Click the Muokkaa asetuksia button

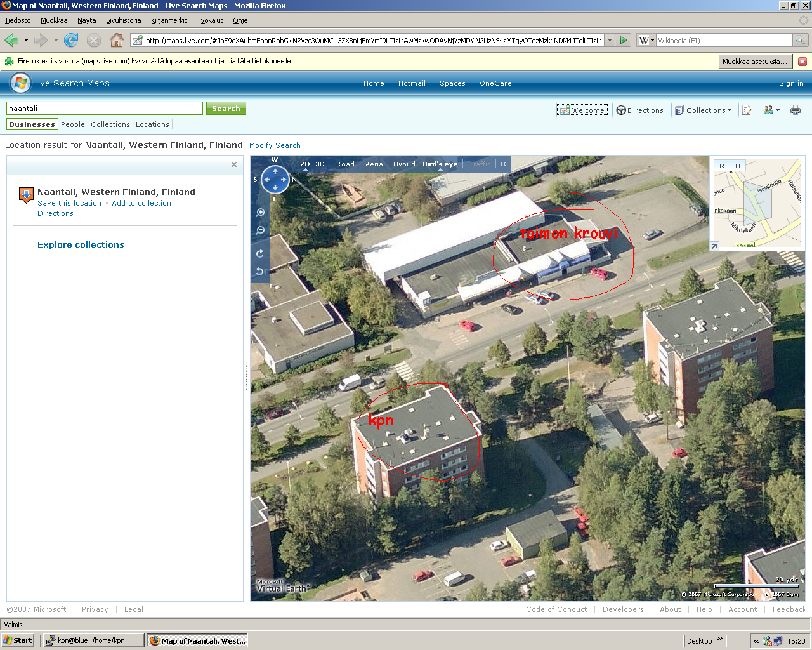pos(755,62)
